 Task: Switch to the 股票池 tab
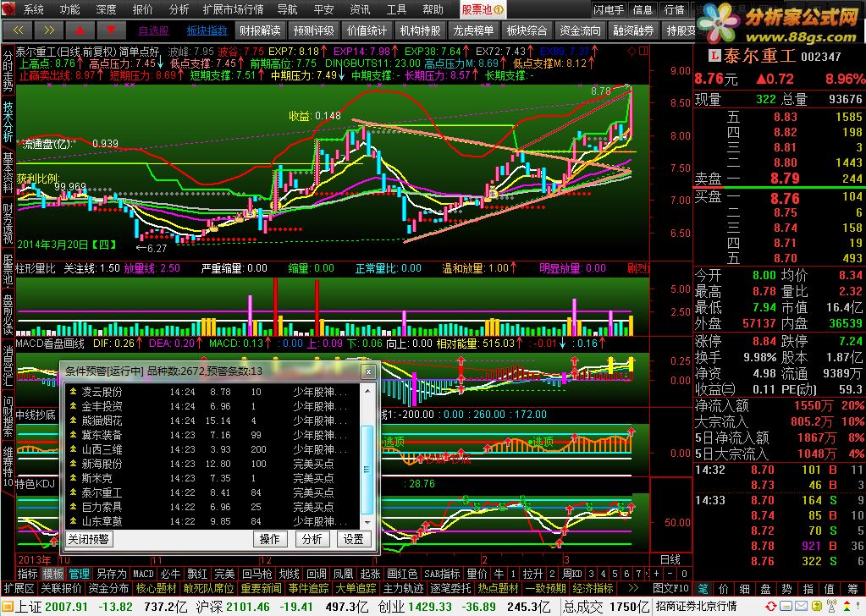[483, 9]
